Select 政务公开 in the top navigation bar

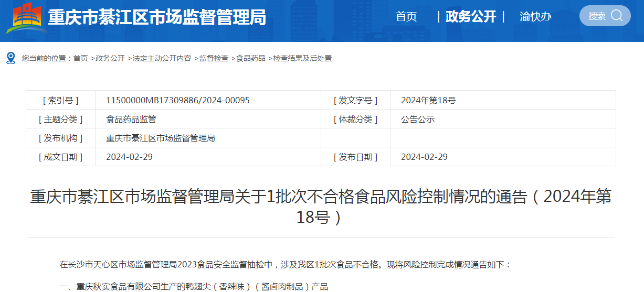[x=470, y=17]
